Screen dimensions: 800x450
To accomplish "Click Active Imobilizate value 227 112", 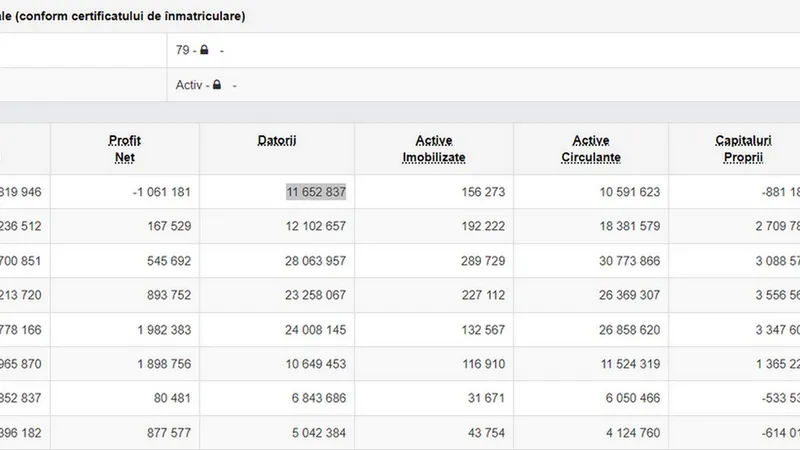I will click(483, 295).
